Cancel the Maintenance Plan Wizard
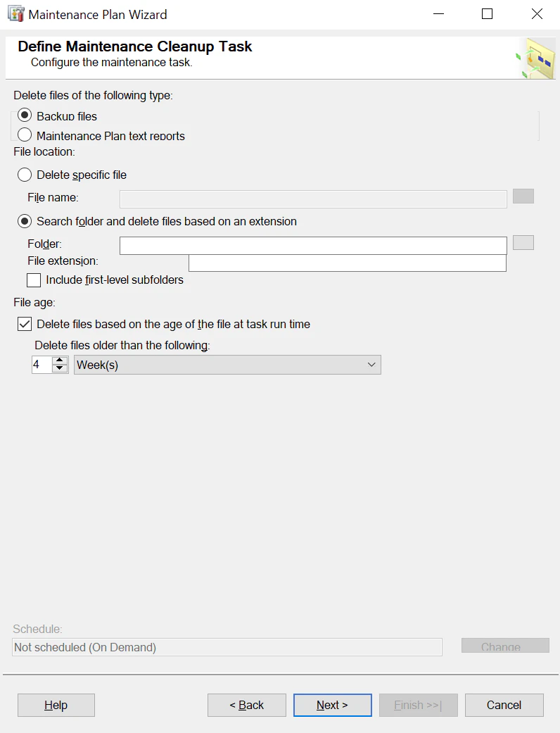560x733 pixels. pyautogui.click(x=504, y=705)
